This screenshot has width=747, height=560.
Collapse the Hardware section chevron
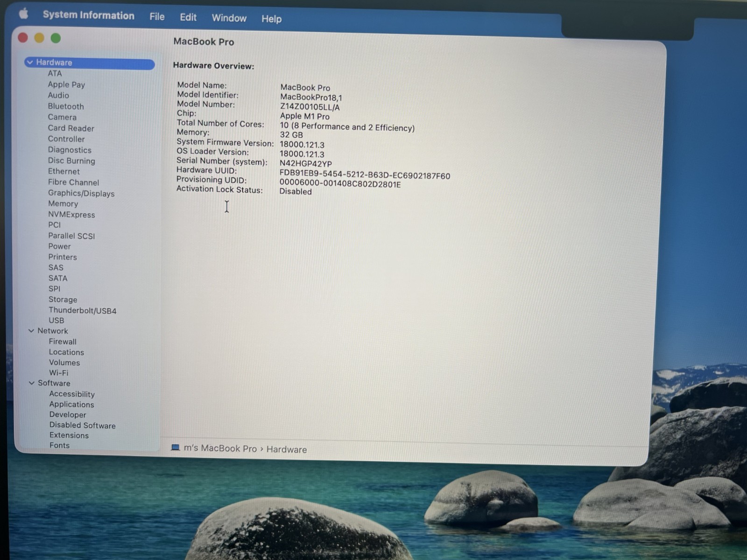(x=30, y=62)
